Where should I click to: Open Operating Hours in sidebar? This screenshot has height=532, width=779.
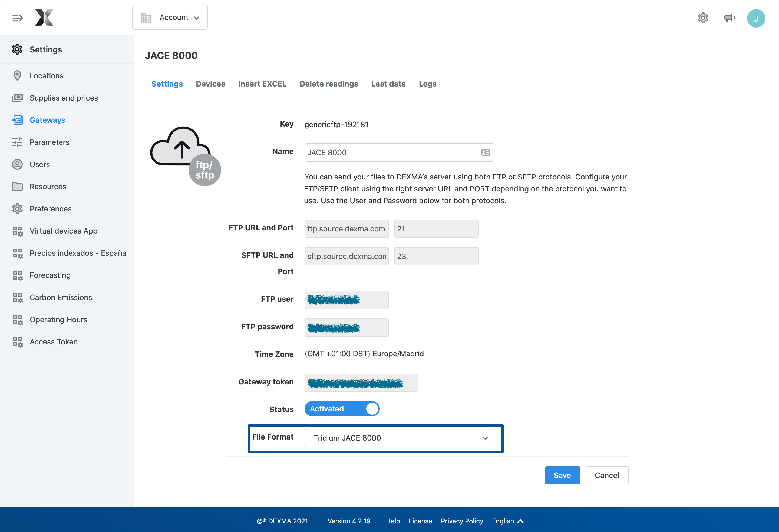58,320
